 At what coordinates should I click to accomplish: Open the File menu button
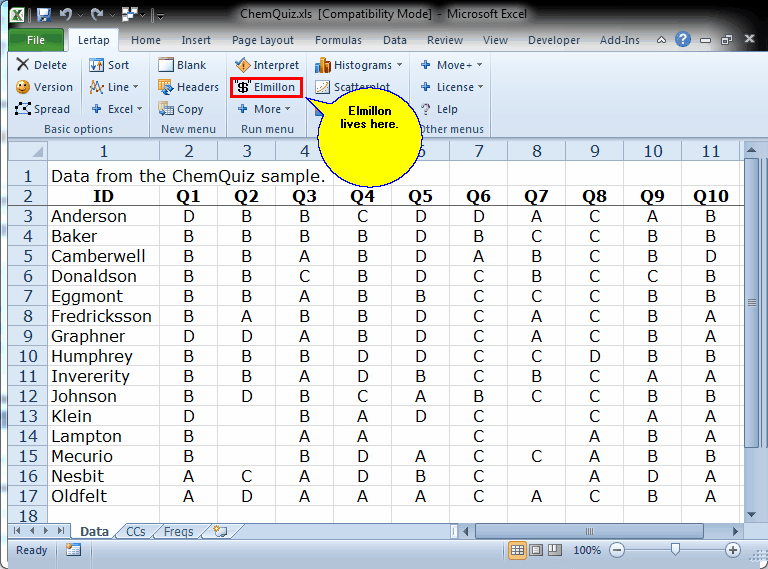[x=36, y=40]
